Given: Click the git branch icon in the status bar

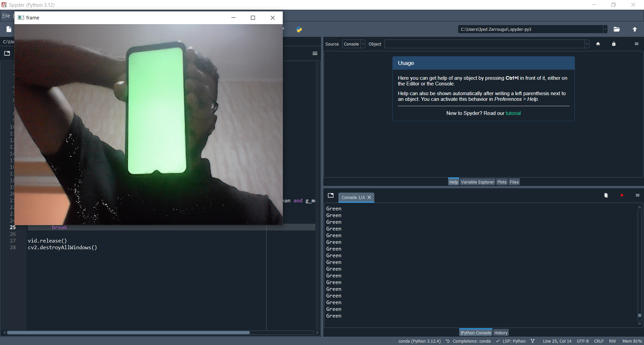Looking at the screenshot, I should pos(532,341).
